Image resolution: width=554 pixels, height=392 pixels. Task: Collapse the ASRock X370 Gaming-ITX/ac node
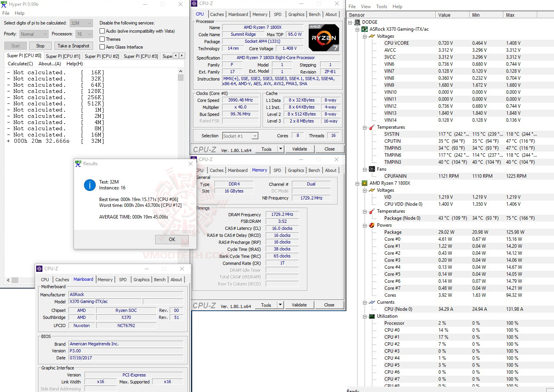(x=357, y=30)
